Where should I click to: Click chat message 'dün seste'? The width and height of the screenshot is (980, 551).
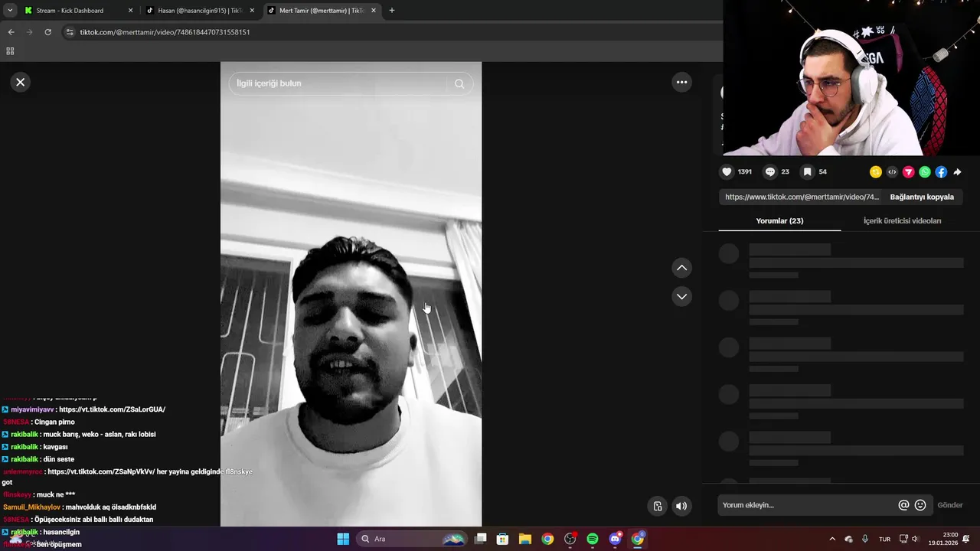coord(58,459)
